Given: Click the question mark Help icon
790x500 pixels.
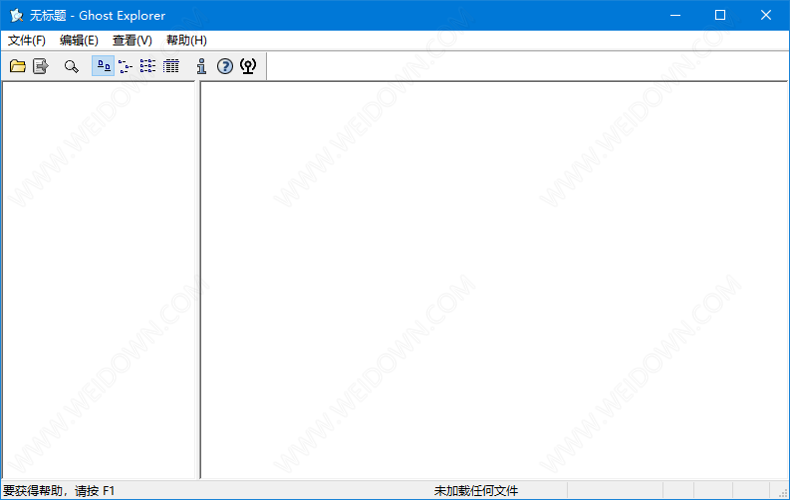Looking at the screenshot, I should point(225,66).
